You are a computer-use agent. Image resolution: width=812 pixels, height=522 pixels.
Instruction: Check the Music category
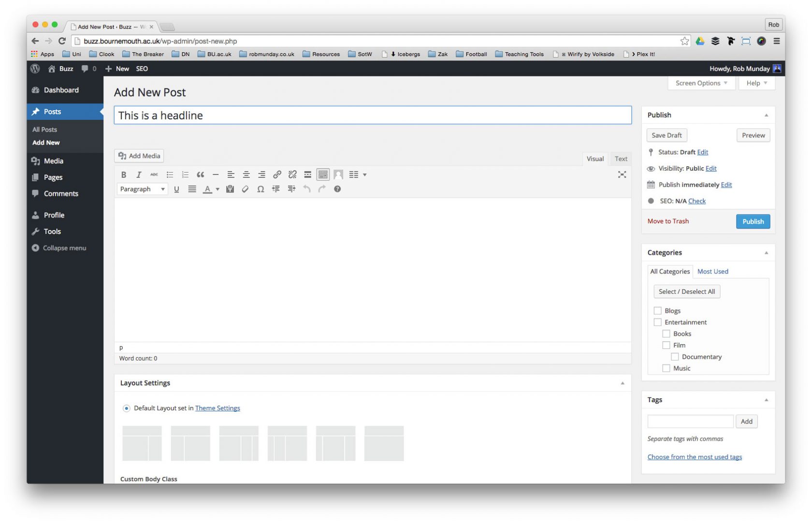click(666, 368)
